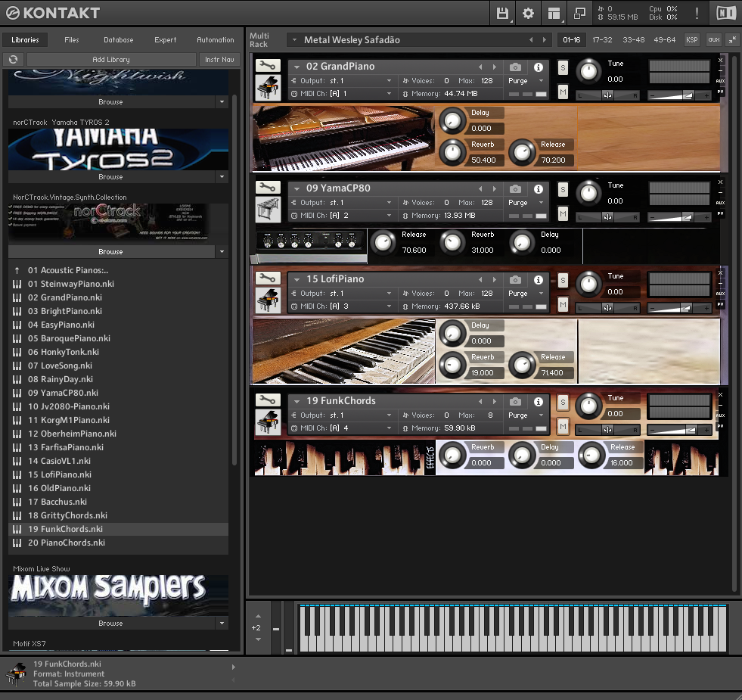Open the Vintage Synth Collection Browse dropdown arrow
742x700 pixels.
click(x=222, y=251)
